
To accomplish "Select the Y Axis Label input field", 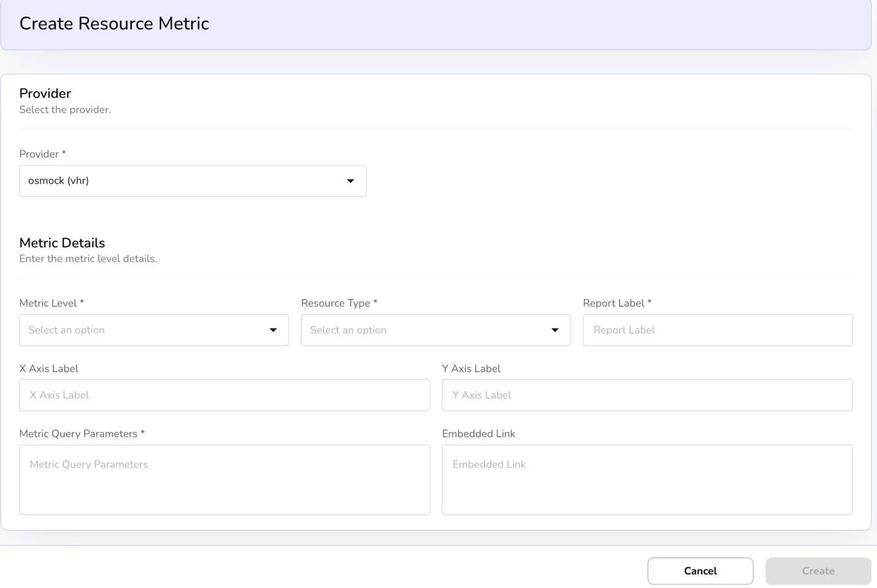I will tap(647, 395).
